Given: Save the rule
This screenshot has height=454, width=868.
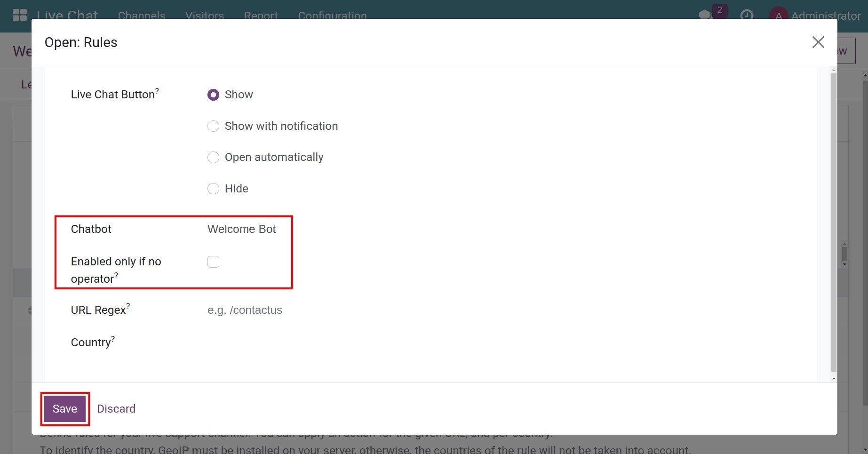Looking at the screenshot, I should coord(65,409).
